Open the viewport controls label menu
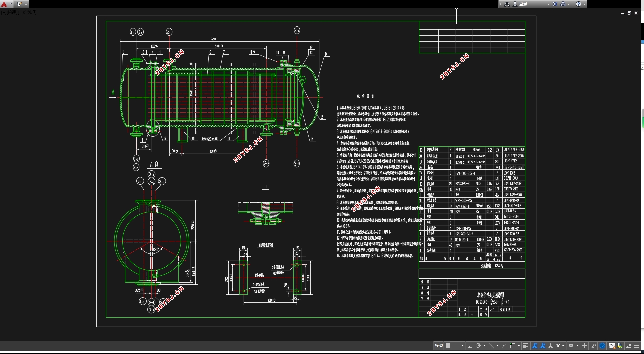 pos(19,12)
